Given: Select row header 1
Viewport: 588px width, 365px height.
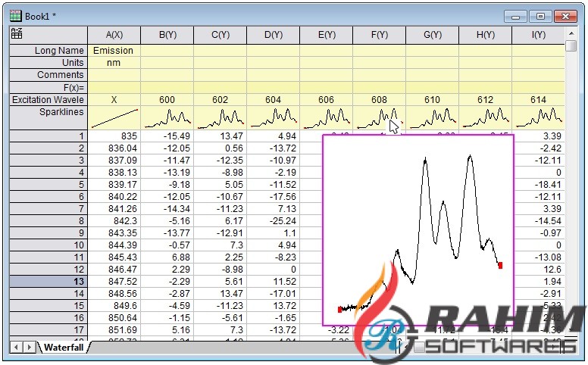Looking at the screenshot, I should coord(48,136).
